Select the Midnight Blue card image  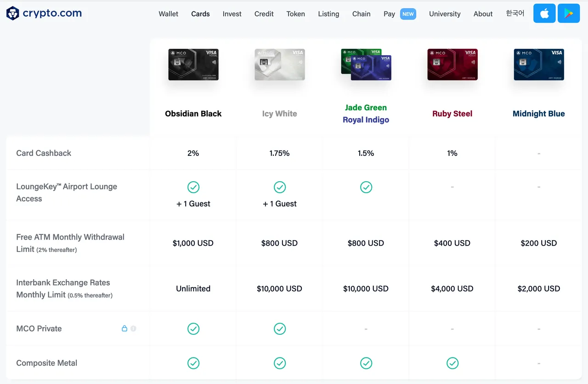coord(539,65)
